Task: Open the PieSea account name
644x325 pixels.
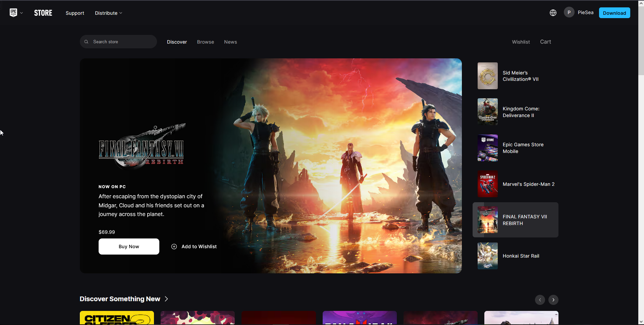Action: tap(586, 12)
